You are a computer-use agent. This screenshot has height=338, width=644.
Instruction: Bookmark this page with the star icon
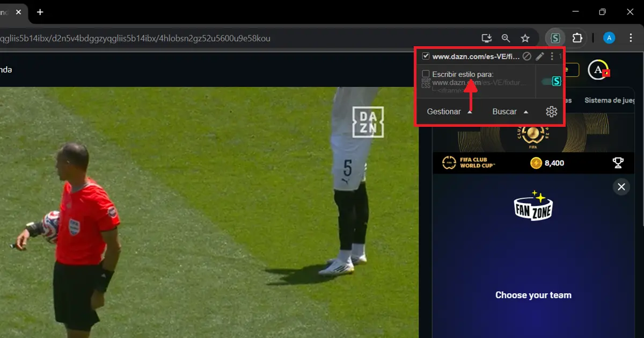coord(525,38)
